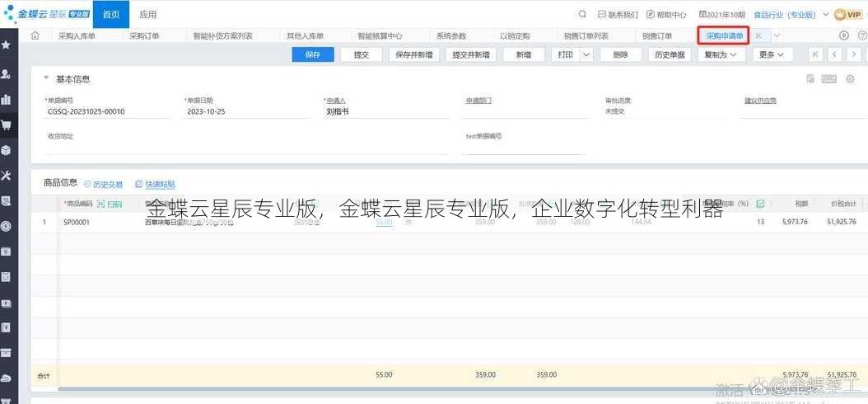
Task: Click the document icon beside keyboard icon
Action: [x=810, y=79]
